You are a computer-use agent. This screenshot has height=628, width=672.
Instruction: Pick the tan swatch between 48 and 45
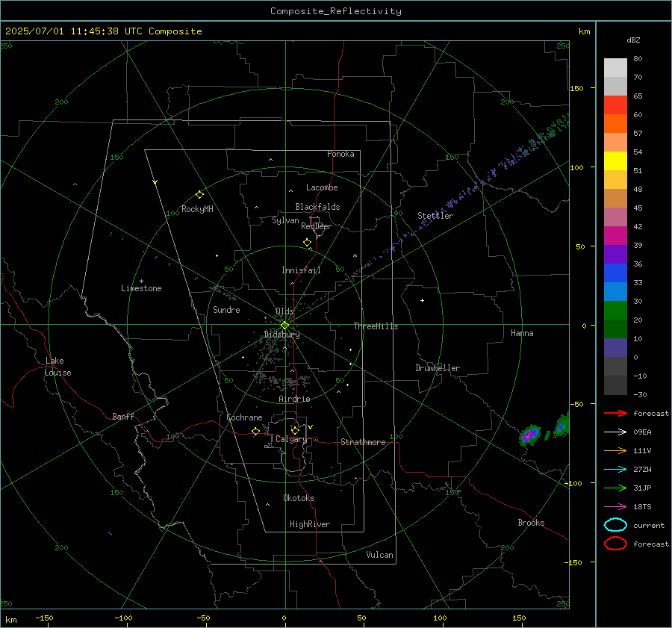pyautogui.click(x=615, y=199)
